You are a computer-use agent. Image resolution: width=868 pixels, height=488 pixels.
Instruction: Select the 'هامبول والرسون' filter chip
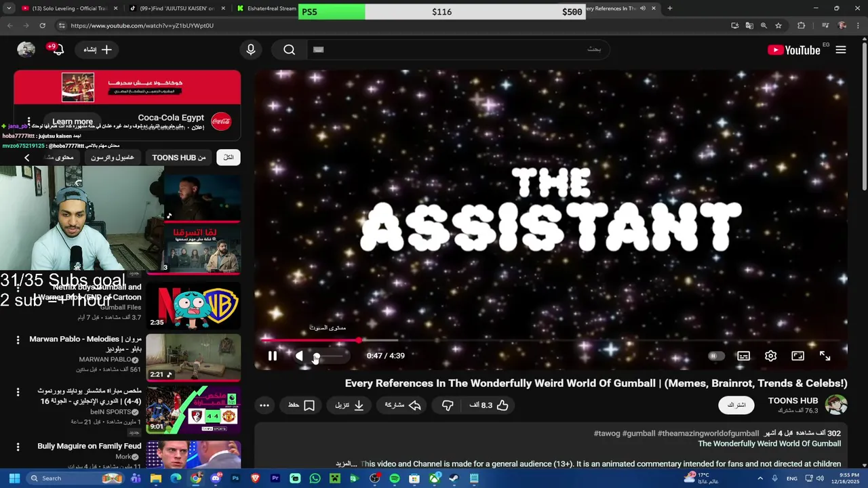tap(113, 157)
